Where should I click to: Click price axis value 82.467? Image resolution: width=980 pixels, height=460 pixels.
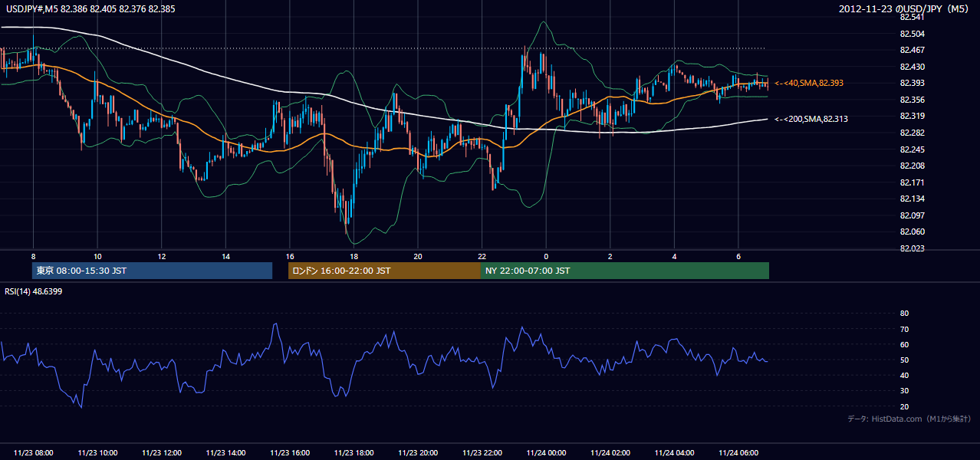pyautogui.click(x=911, y=50)
